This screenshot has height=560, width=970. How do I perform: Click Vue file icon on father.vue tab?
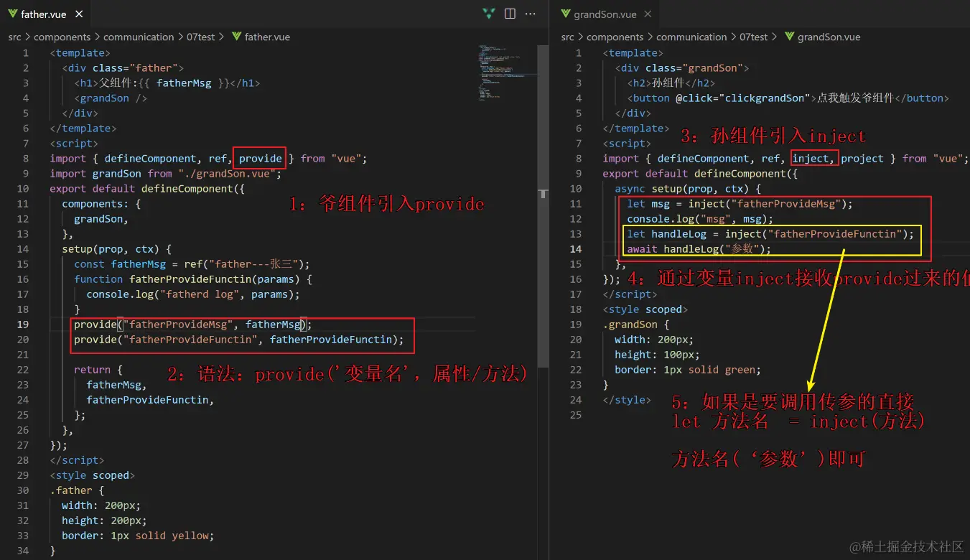11,14
